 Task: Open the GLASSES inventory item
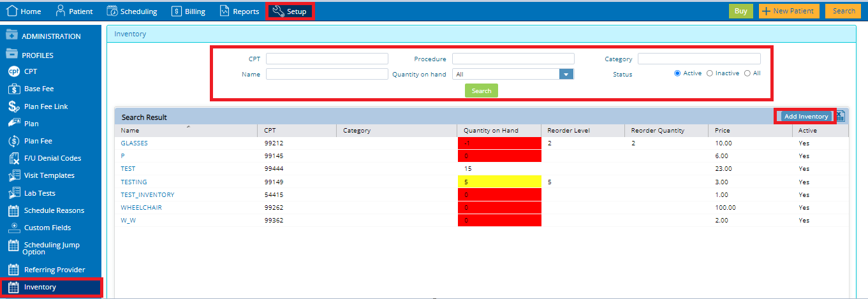(134, 143)
